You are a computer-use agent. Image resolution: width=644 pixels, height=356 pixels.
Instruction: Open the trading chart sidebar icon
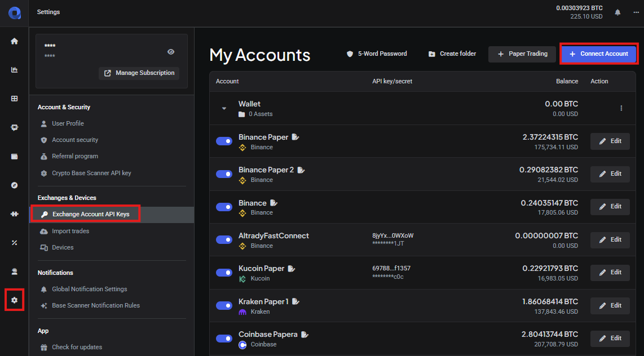coord(14,70)
